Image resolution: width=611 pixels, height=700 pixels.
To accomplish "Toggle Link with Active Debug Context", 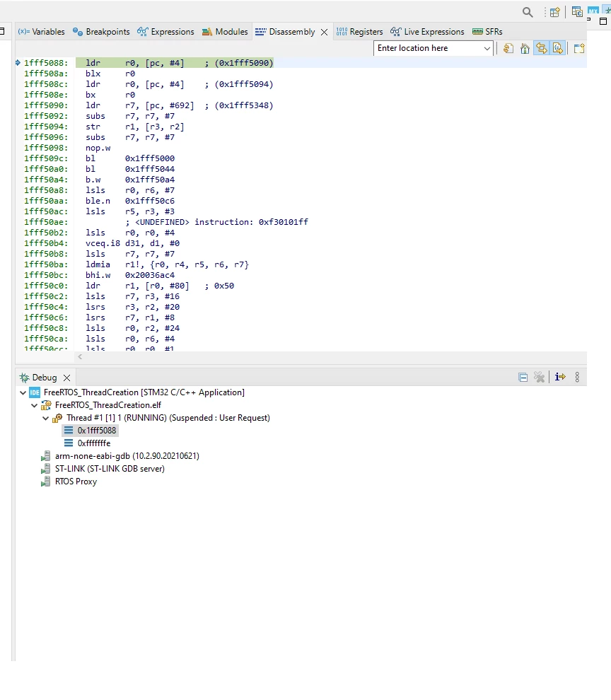I will pyautogui.click(x=542, y=48).
